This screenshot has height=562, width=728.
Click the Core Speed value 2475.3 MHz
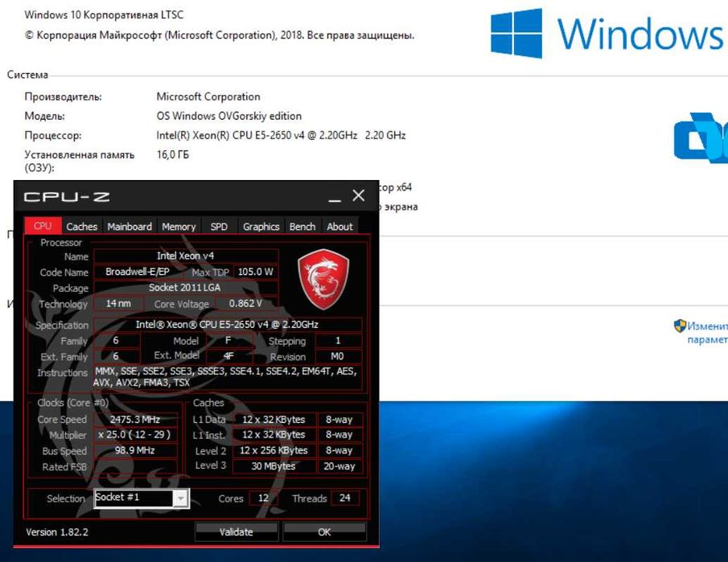click(135, 420)
